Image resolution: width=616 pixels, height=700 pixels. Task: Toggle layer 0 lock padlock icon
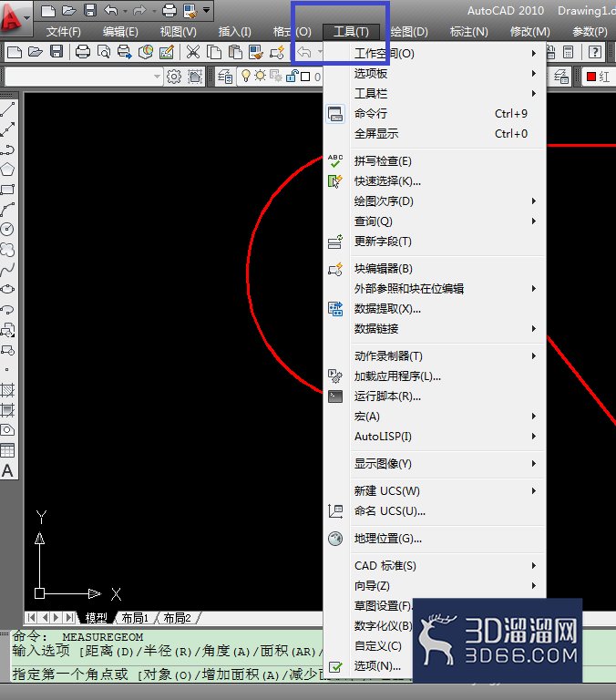click(292, 77)
